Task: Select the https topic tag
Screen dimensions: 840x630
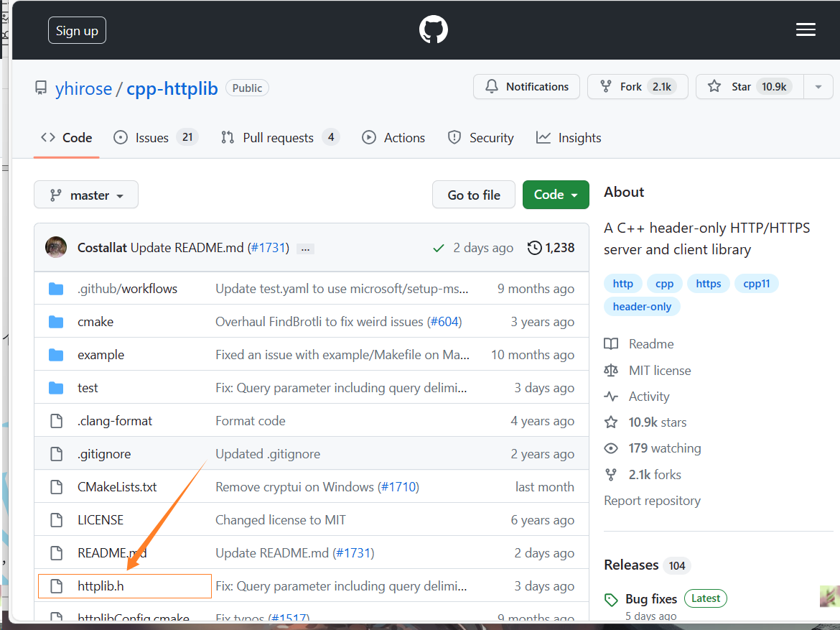Action: click(x=708, y=284)
